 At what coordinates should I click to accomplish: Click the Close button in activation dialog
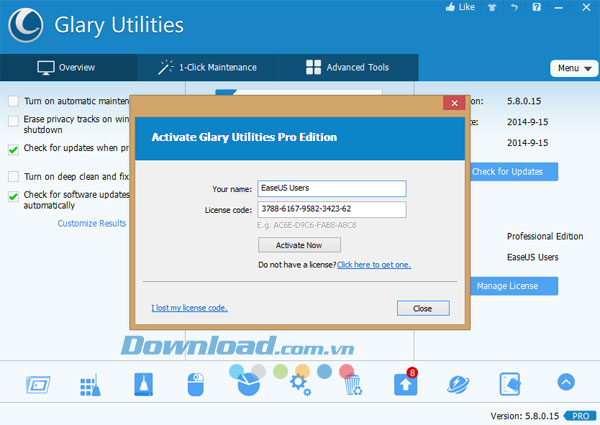(423, 308)
